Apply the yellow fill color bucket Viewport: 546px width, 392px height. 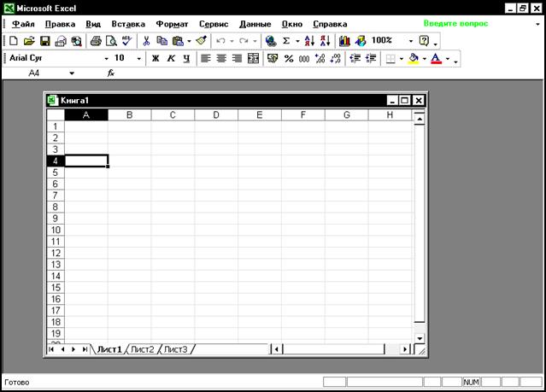414,58
